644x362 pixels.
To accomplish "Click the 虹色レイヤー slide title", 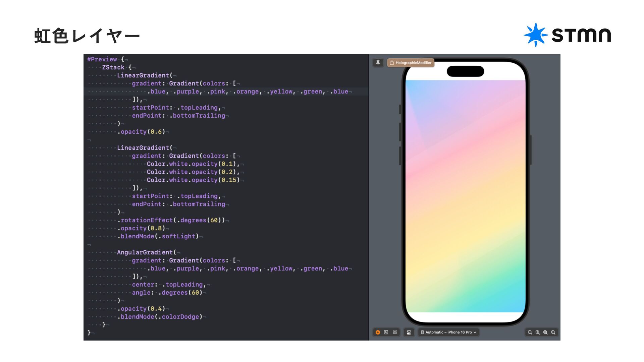I will click(x=87, y=36).
